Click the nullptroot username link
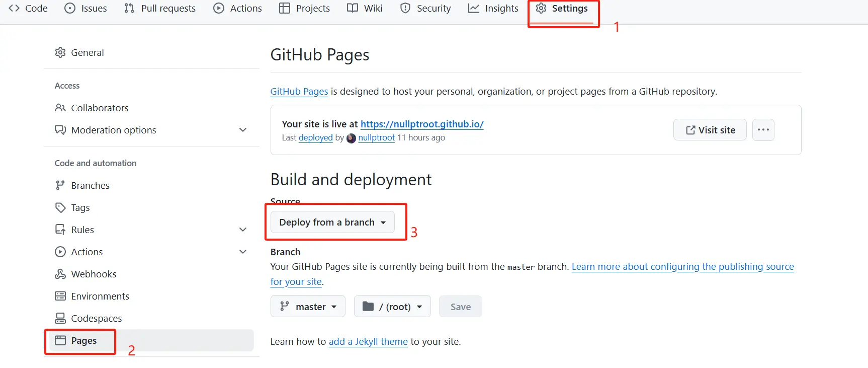This screenshot has width=868, height=368. [377, 137]
